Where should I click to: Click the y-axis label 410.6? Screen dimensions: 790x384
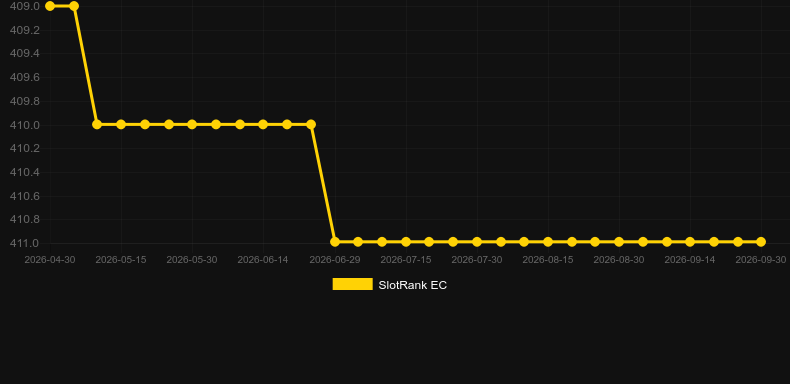24,196
